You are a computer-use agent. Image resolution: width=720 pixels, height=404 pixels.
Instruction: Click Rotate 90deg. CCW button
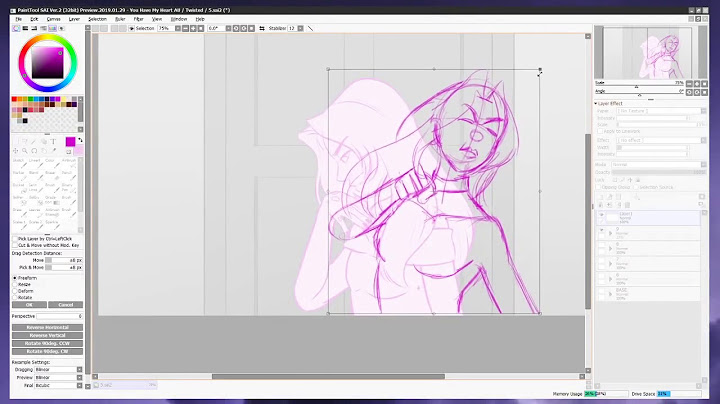click(x=47, y=343)
